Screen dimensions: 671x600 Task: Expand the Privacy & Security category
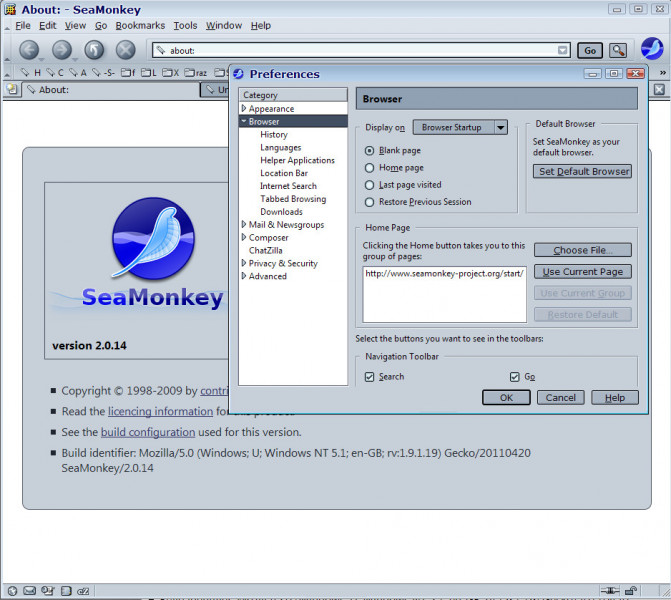point(243,263)
